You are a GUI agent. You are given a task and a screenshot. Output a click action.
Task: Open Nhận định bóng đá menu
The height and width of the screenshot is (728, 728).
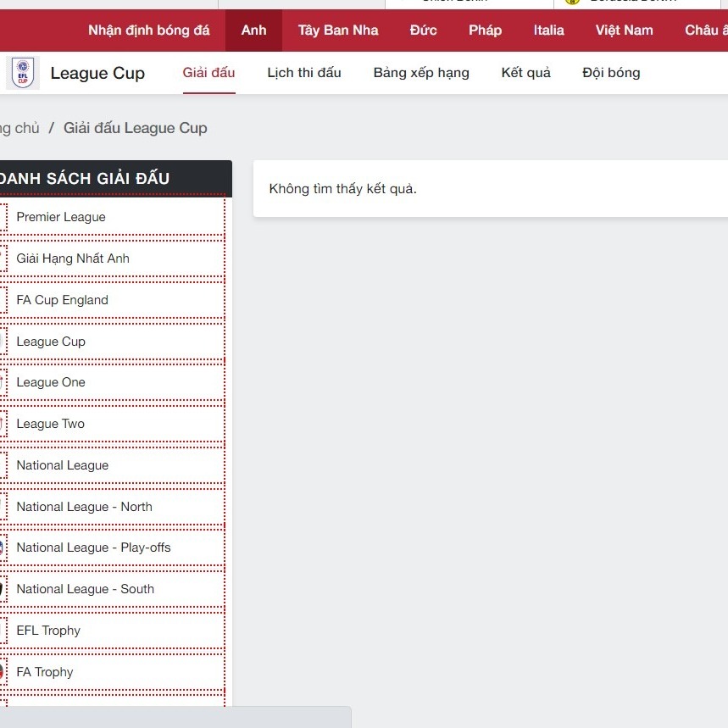tap(148, 31)
